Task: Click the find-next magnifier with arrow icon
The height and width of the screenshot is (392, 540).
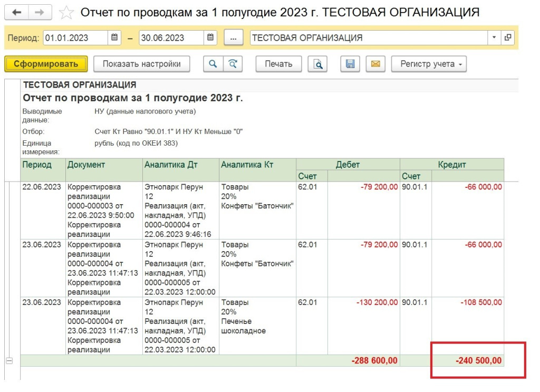Action: tap(233, 64)
